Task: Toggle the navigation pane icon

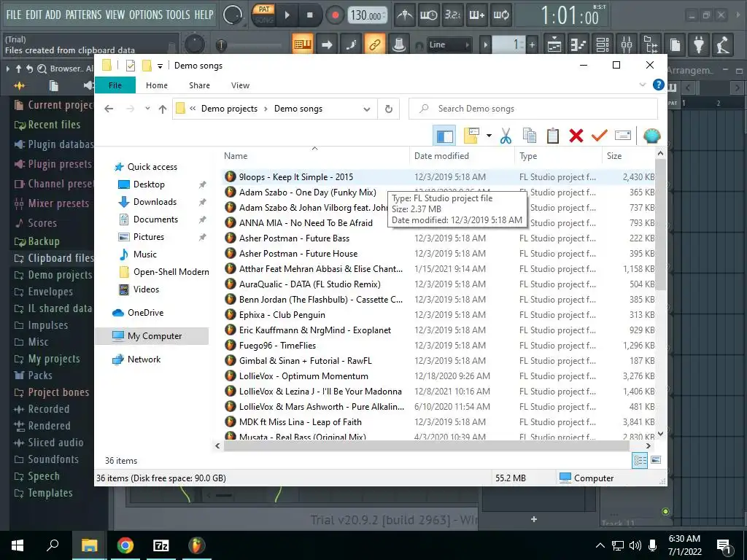Action: click(444, 136)
